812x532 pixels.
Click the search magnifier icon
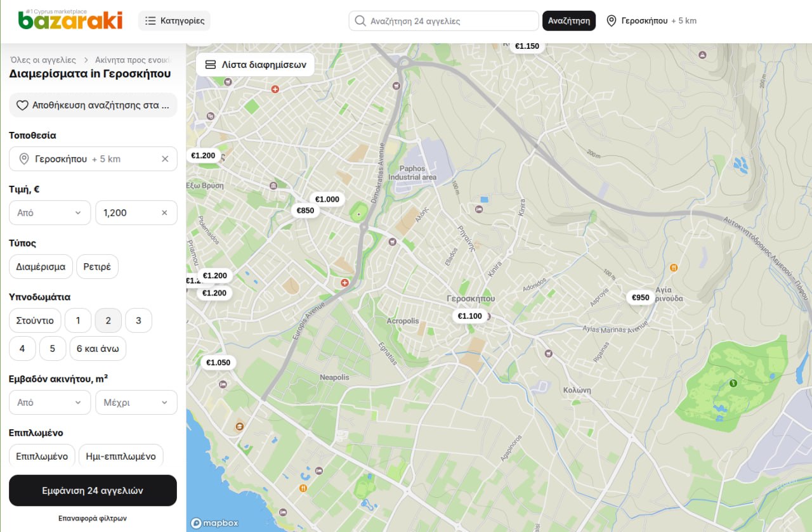tap(360, 21)
